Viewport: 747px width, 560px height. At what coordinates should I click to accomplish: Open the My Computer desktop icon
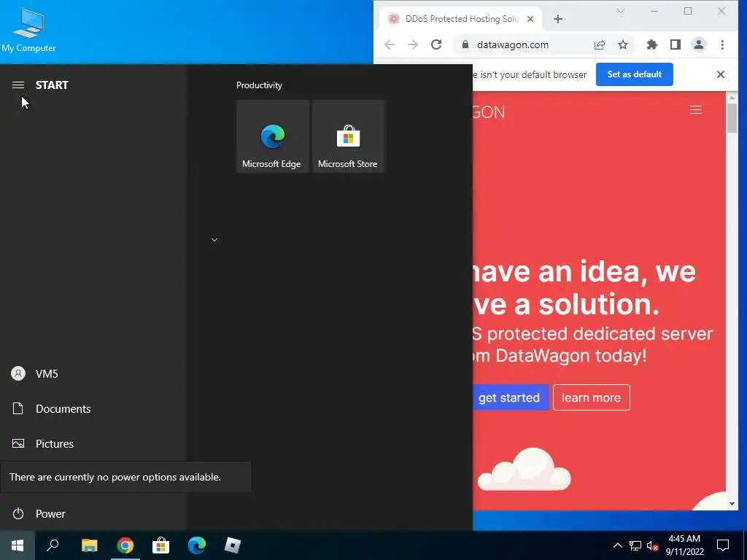(28, 31)
